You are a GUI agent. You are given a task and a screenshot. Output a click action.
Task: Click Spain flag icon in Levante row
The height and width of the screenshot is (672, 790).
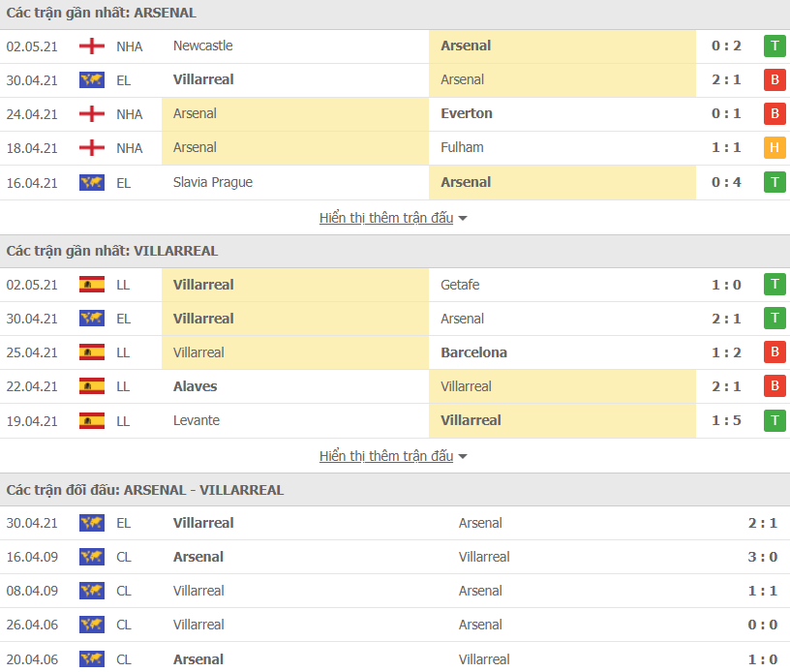point(92,420)
